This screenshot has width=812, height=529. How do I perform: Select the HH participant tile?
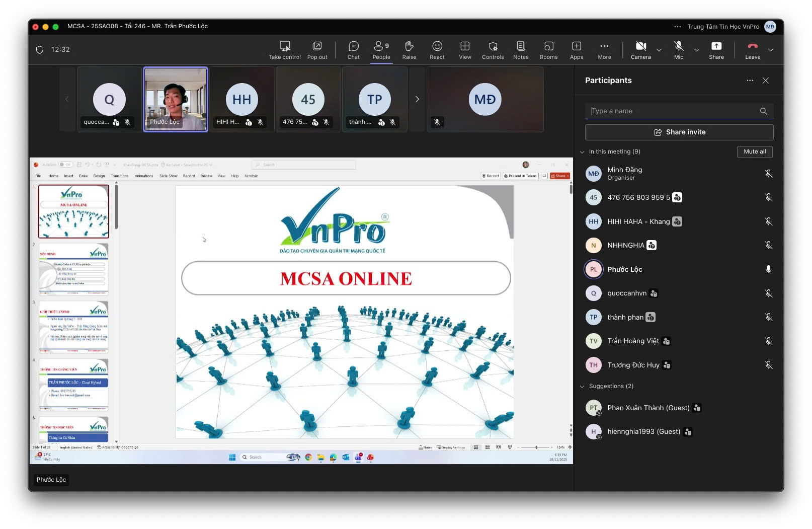click(x=242, y=99)
